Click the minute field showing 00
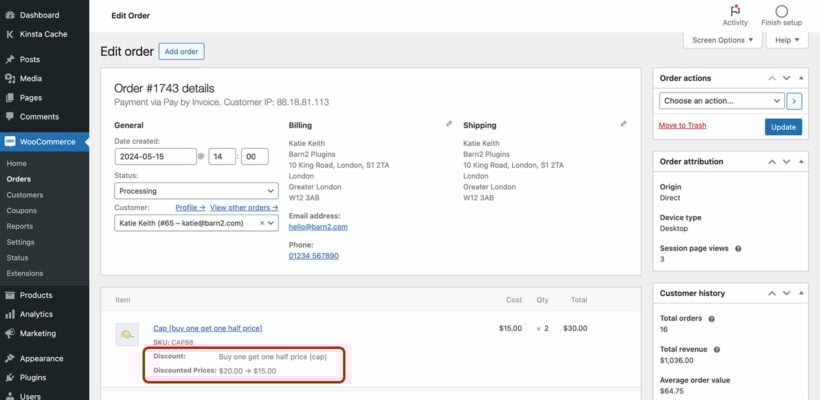This screenshot has width=820, height=400. coord(255,156)
